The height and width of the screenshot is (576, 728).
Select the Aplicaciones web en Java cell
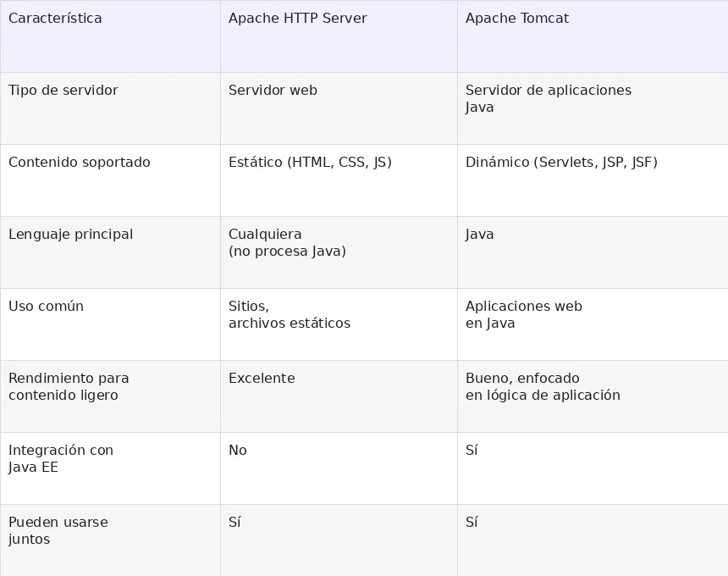click(593, 324)
